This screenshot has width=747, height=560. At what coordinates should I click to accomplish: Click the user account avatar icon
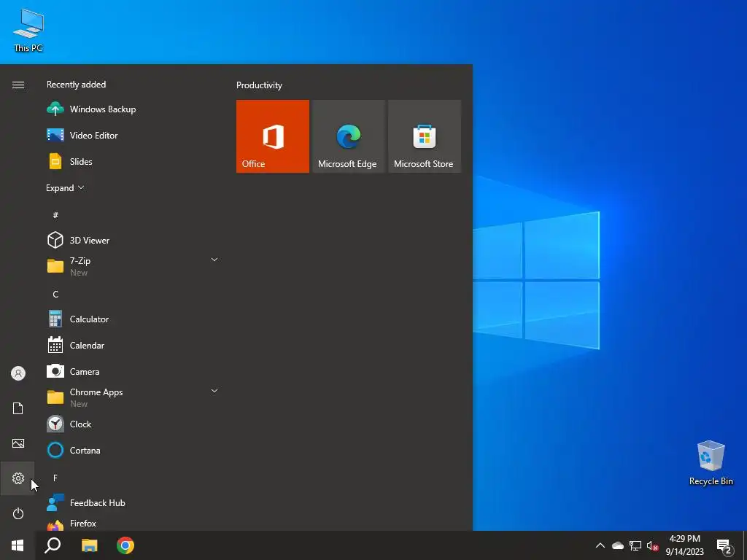tap(18, 373)
